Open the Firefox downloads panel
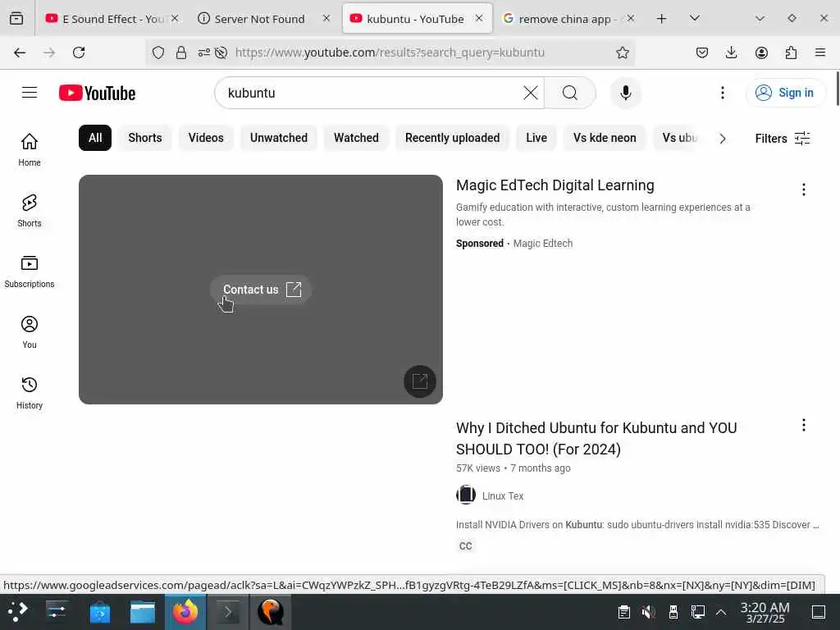 (x=731, y=52)
